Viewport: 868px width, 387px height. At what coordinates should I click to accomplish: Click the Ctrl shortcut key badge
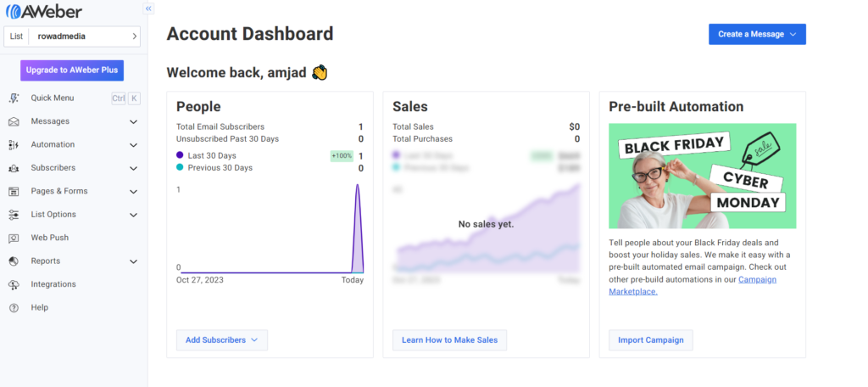coord(119,98)
